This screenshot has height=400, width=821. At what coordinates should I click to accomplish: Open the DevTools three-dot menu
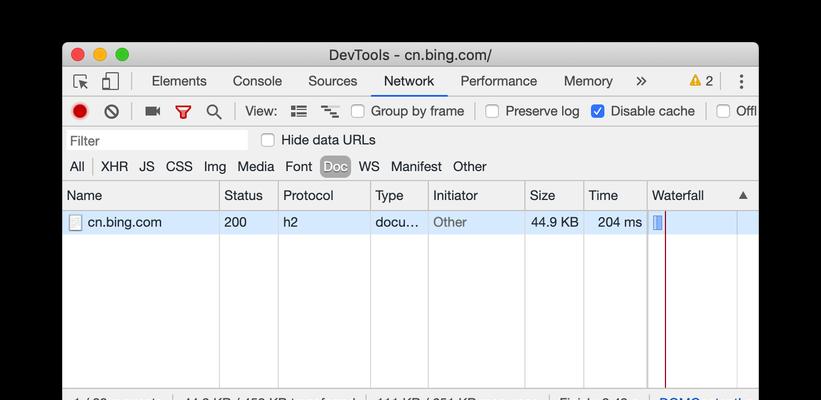coord(741,81)
